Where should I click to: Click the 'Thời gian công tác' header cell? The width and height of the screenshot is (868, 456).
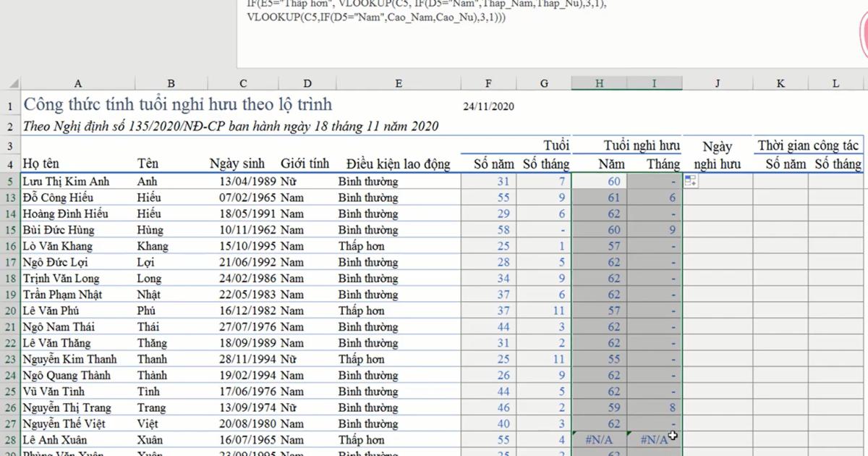[x=808, y=146]
